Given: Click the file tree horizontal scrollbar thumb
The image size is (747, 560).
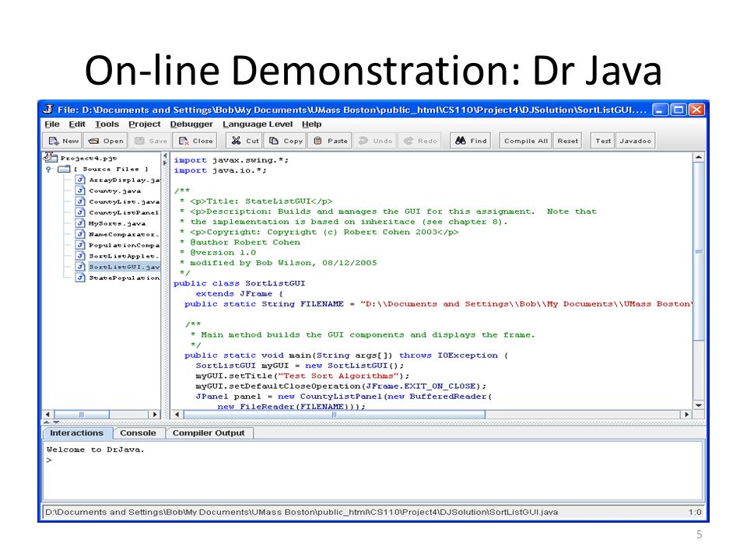Looking at the screenshot, I should click(x=82, y=415).
